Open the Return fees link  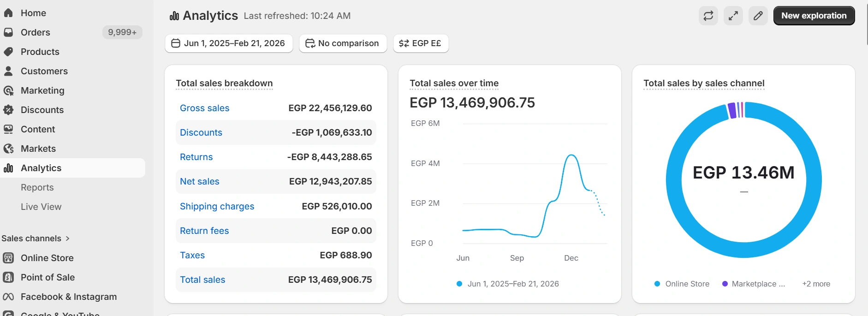(x=204, y=231)
